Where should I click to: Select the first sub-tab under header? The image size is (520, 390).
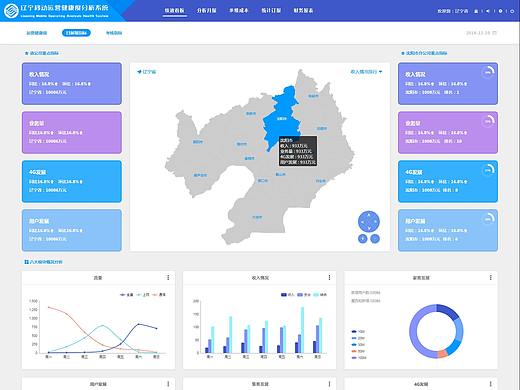37,33
